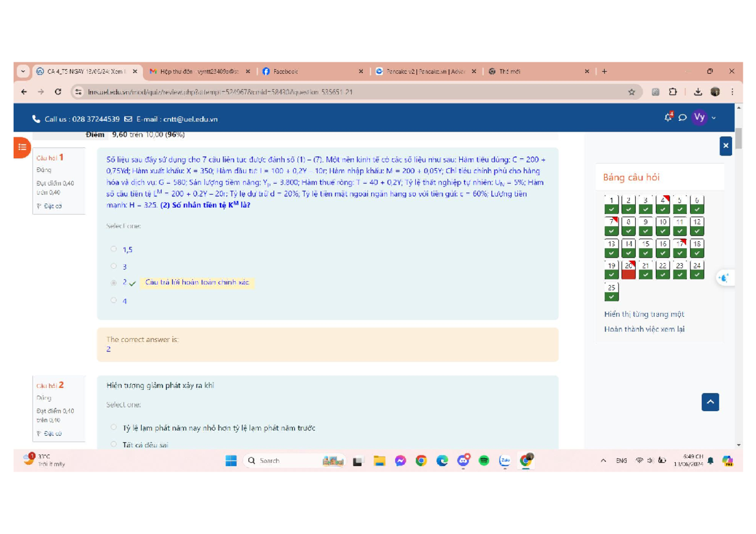The width and height of the screenshot is (756, 534).
Task: Bookmark this page with star icon
Action: click(x=631, y=92)
